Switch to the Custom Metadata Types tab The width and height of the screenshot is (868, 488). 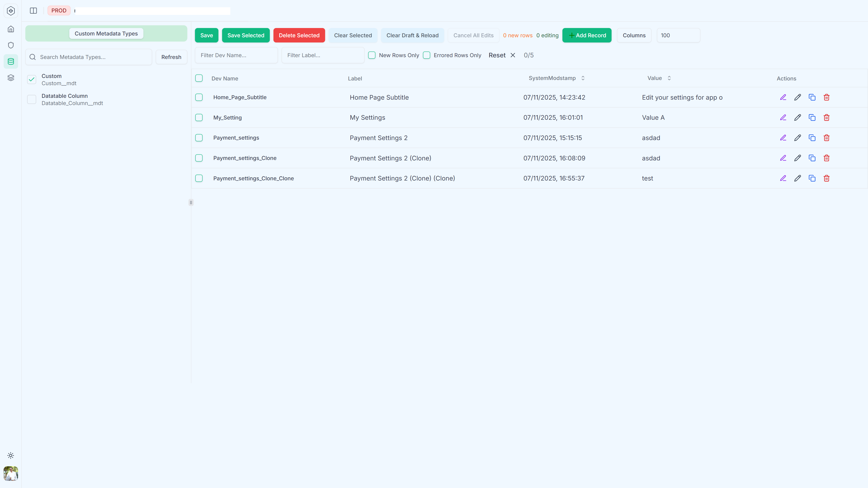pyautogui.click(x=106, y=33)
